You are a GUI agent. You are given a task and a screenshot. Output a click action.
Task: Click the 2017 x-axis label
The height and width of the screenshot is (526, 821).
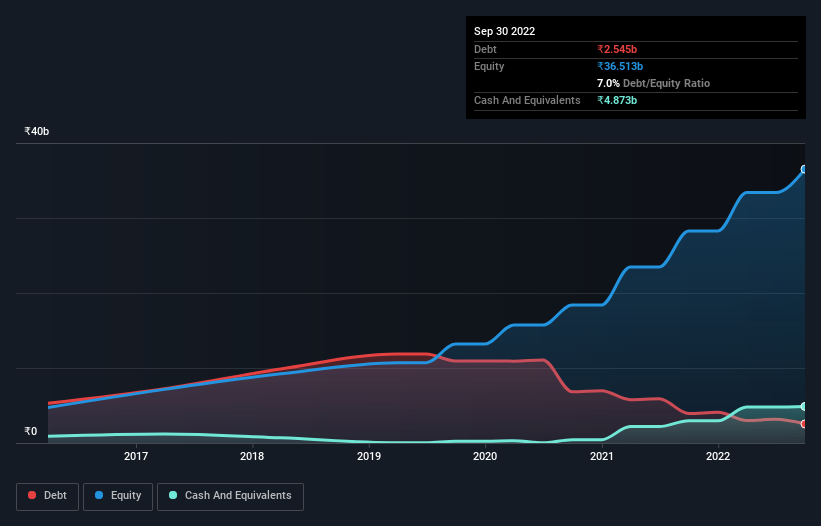(x=136, y=456)
